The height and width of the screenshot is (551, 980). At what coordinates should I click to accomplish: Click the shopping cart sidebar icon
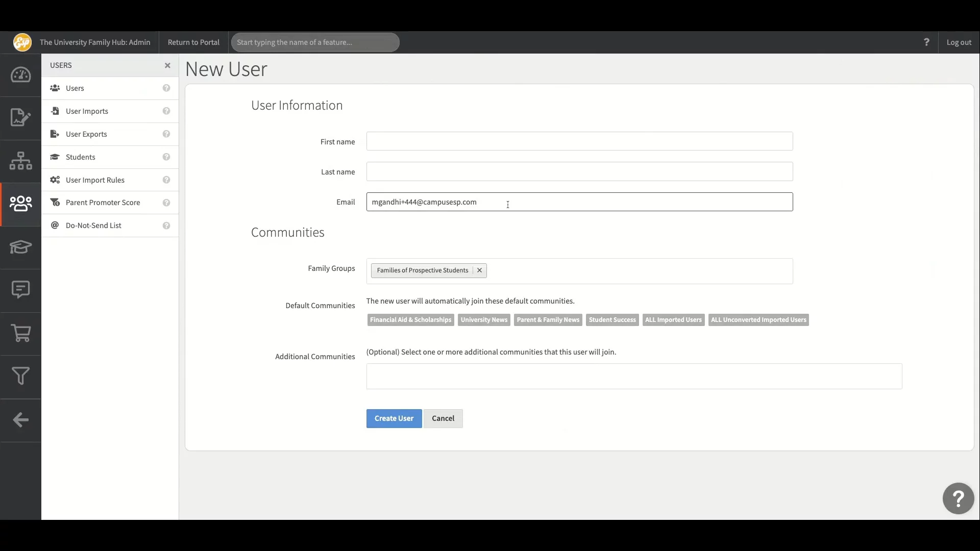(x=20, y=333)
